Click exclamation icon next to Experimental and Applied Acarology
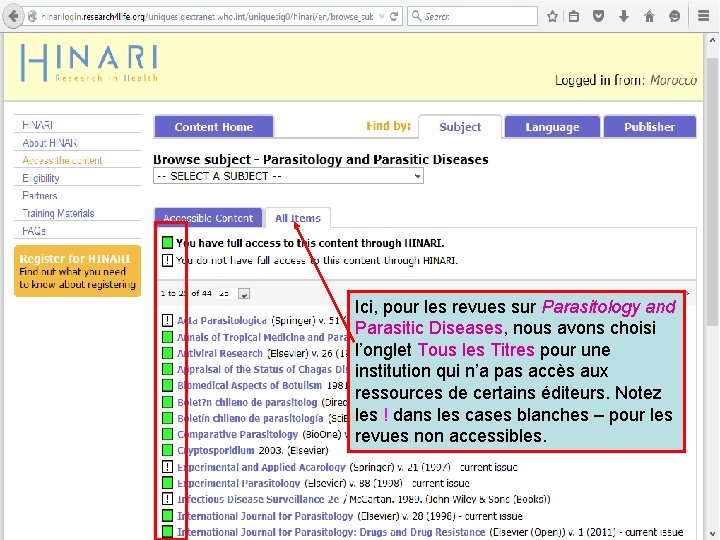Viewport: 720px width, 540px height. point(168,467)
